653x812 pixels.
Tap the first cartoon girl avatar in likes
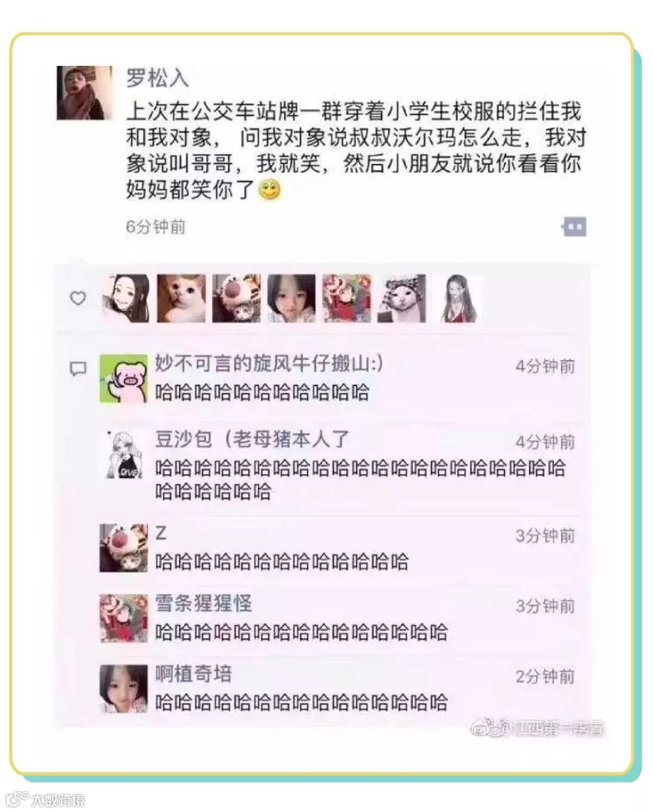[x=126, y=298]
